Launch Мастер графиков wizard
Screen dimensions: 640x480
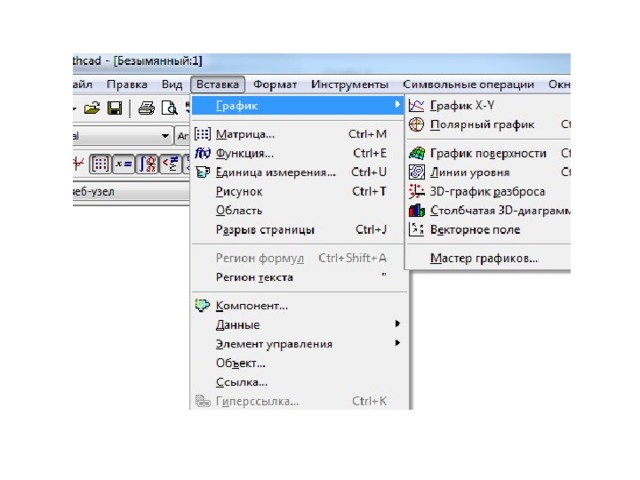483,259
